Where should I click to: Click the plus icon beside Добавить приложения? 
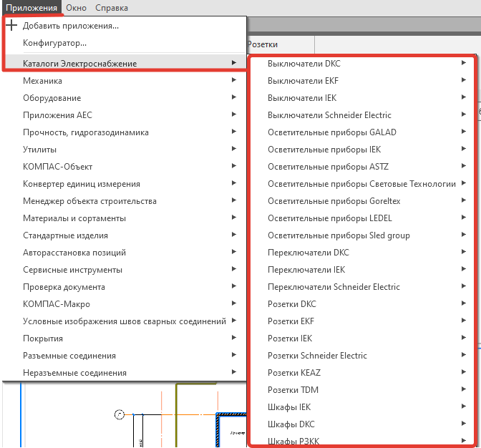pyautogui.click(x=11, y=26)
